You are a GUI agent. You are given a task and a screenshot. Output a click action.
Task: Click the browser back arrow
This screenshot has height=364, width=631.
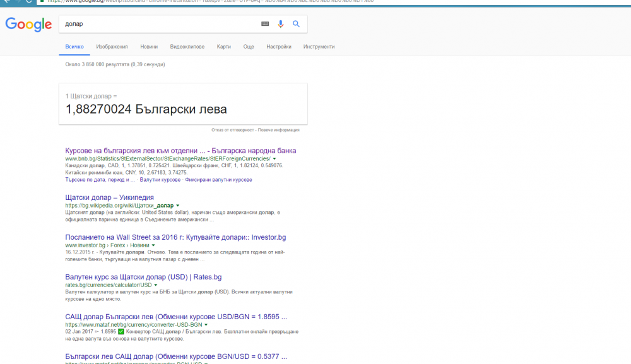point(6,1)
